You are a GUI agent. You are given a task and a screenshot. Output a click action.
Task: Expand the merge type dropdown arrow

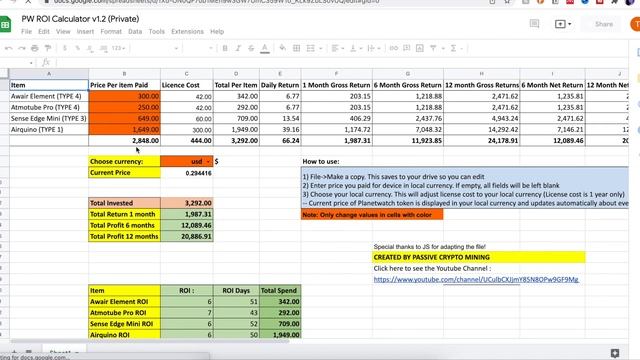tap(320, 48)
